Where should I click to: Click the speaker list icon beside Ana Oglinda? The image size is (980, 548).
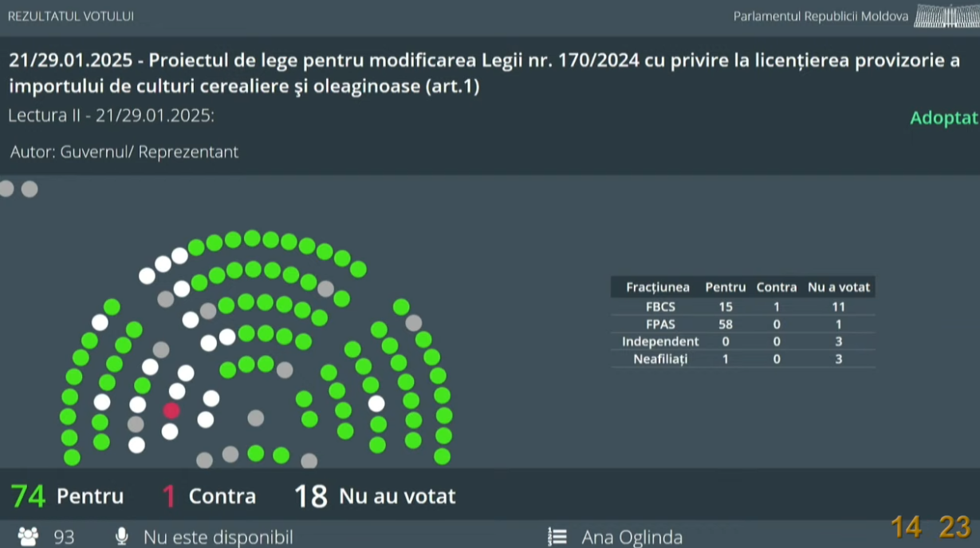click(557, 537)
